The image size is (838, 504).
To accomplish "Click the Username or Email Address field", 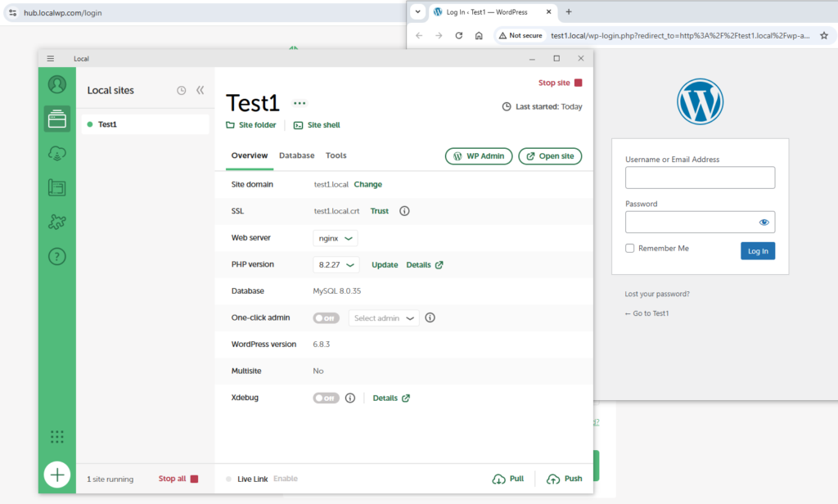I will tap(700, 178).
